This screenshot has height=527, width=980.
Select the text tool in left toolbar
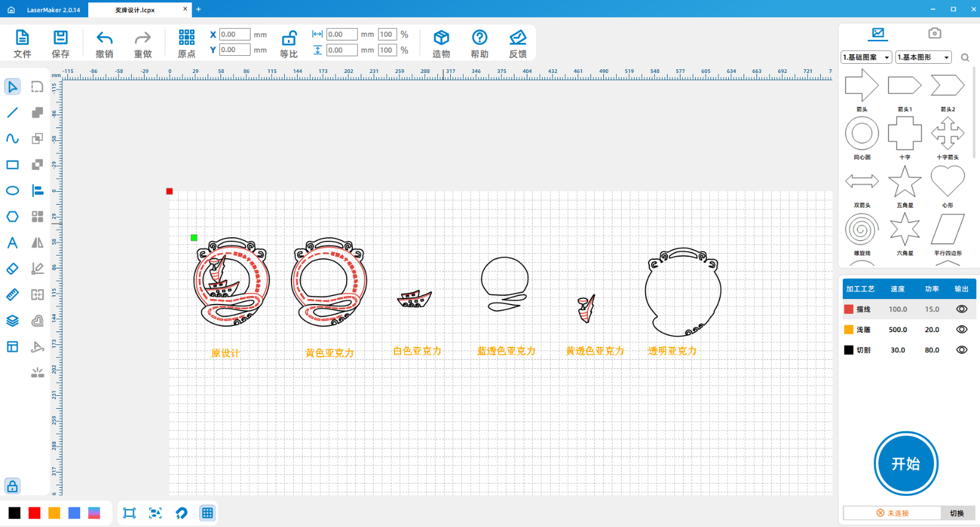click(x=12, y=243)
